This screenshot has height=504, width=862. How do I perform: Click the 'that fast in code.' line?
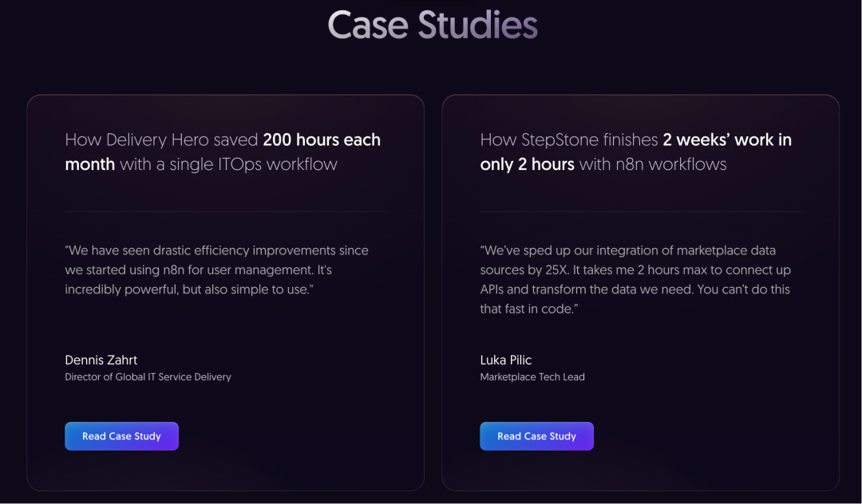[529, 309]
